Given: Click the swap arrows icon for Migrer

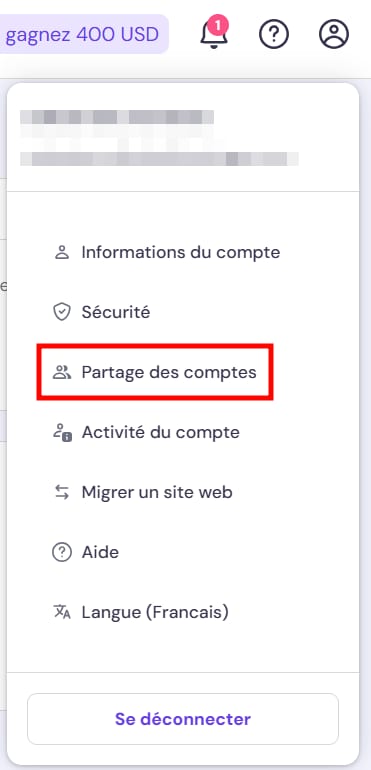Looking at the screenshot, I should tap(62, 493).
